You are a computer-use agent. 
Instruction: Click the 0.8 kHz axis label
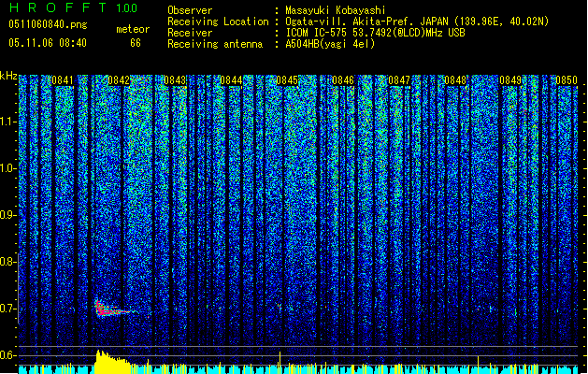[8, 262]
